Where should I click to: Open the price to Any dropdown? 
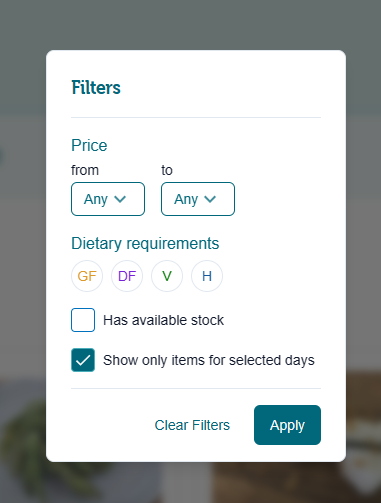point(198,199)
